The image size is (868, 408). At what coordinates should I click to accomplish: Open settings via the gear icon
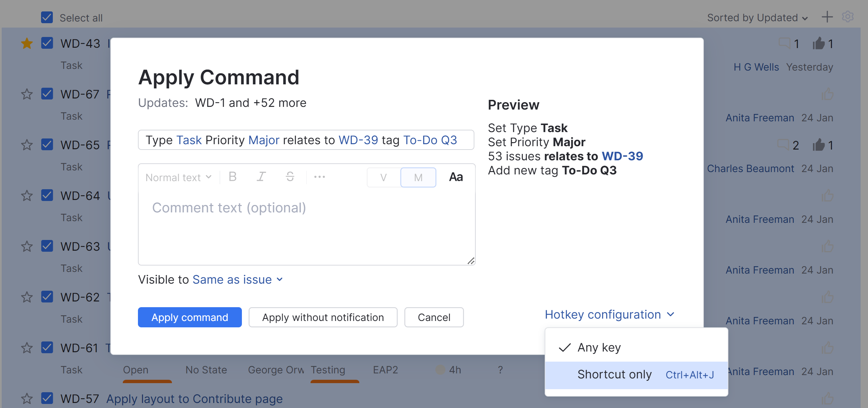848,17
